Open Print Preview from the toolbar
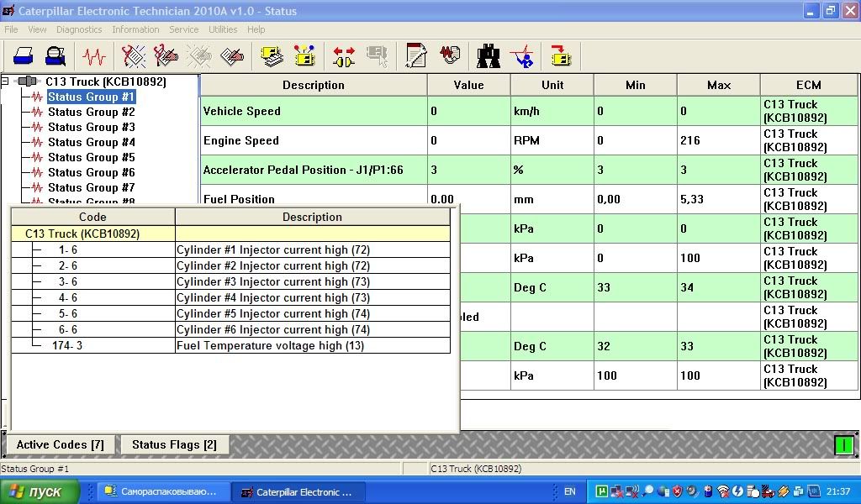The height and width of the screenshot is (504, 861). pyautogui.click(x=55, y=56)
